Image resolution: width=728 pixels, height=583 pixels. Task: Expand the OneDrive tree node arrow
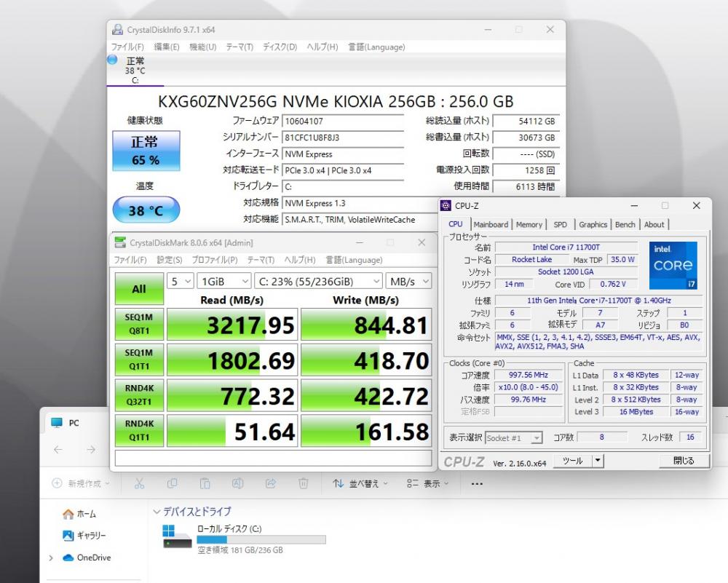[51, 558]
